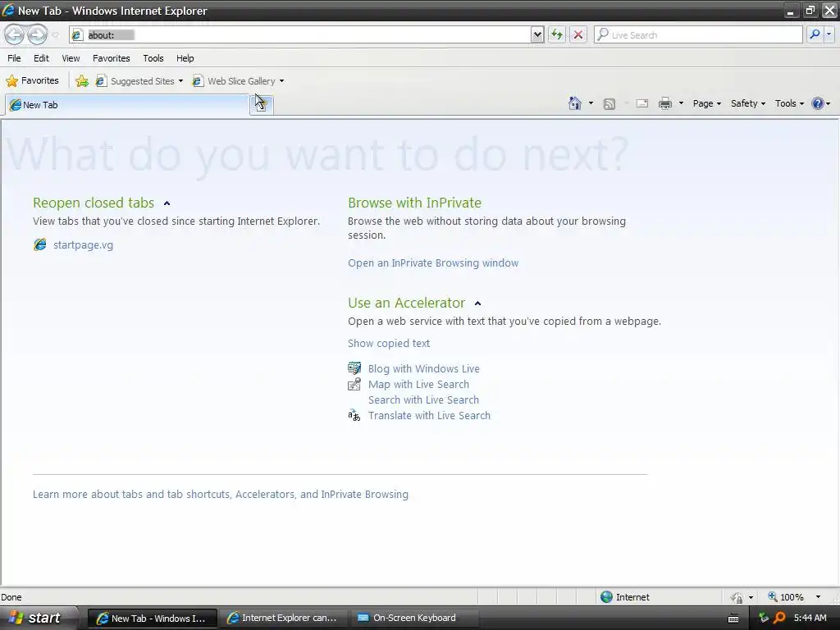Open Learn more about tabs link
840x630 pixels.
pyautogui.click(x=220, y=494)
